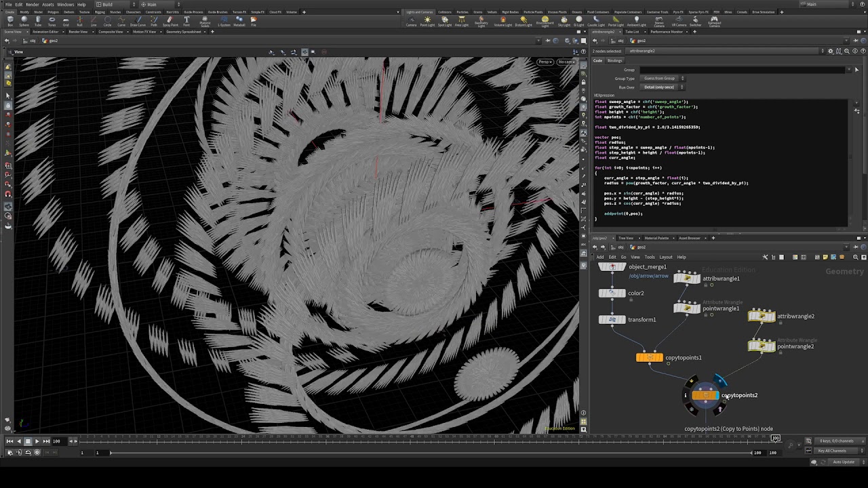Select the attribwrangle1 node icon

pos(687,278)
